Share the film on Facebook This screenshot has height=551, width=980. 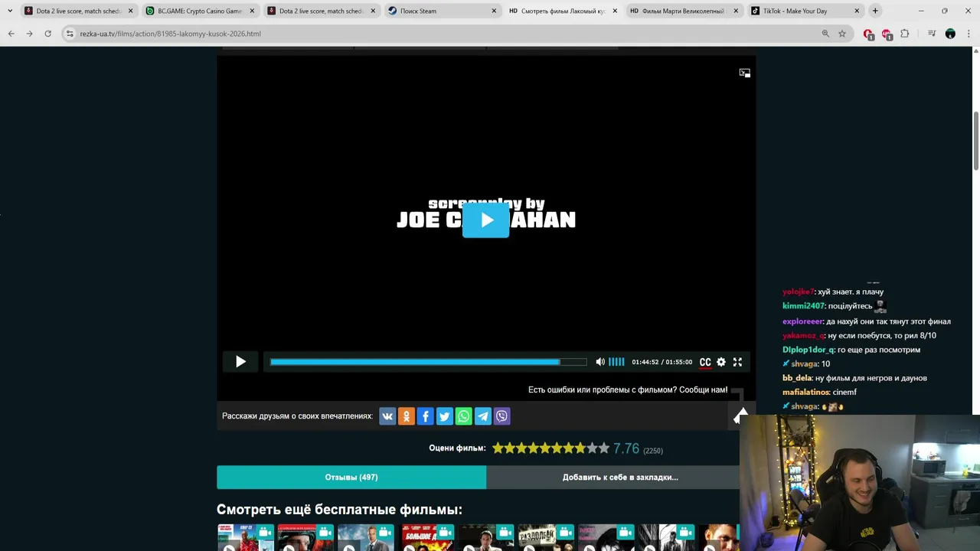coord(426,416)
